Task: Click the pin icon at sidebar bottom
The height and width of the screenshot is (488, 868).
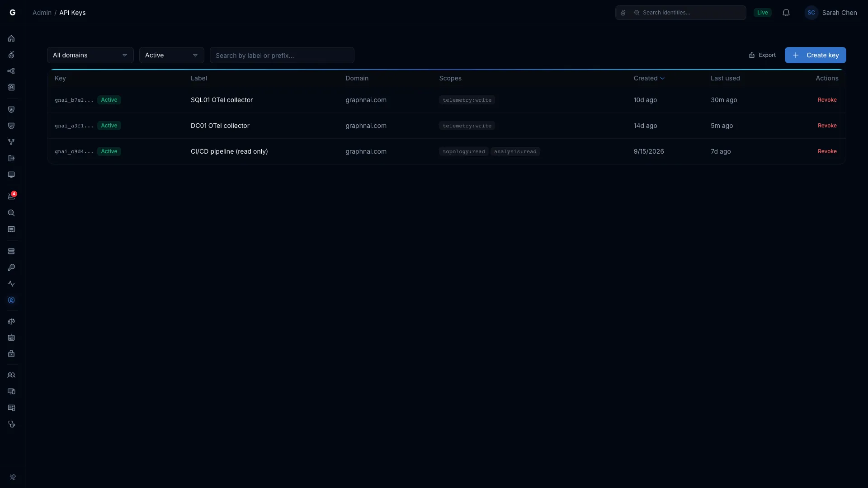Action: tap(13, 477)
